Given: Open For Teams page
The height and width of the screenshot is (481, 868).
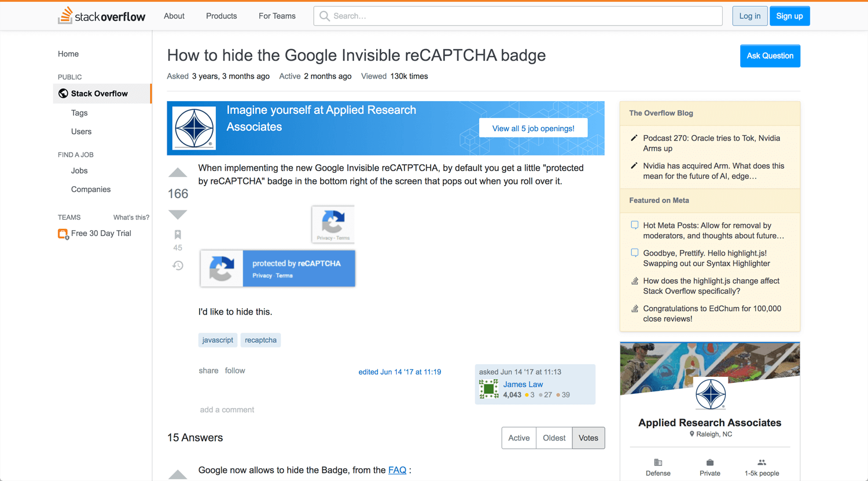Looking at the screenshot, I should tap(277, 16).
